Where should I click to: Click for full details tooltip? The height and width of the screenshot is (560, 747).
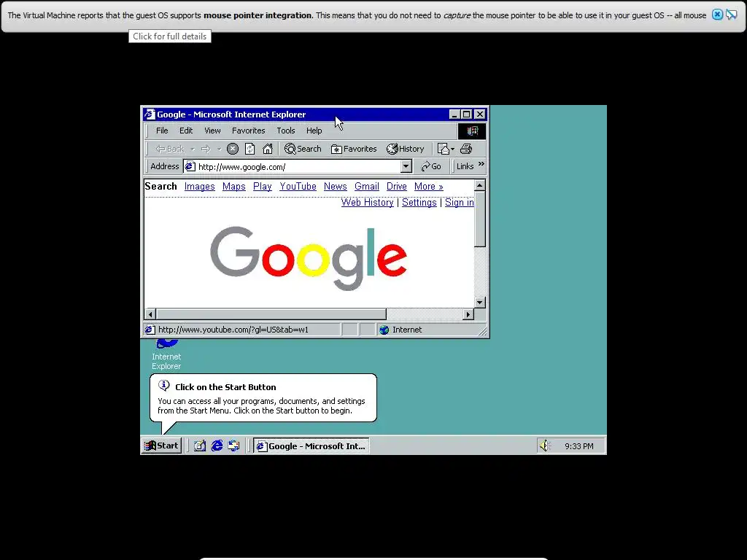coord(169,36)
